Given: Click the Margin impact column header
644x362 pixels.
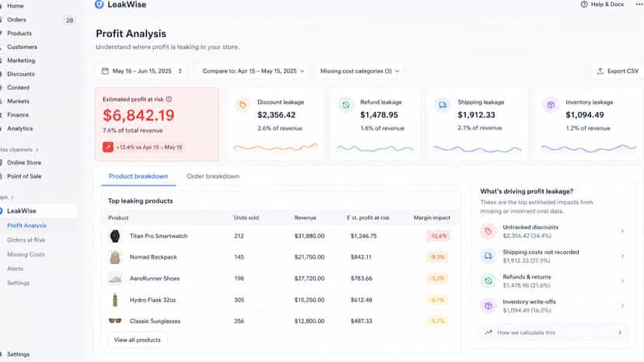Looking at the screenshot, I should pos(432,218).
